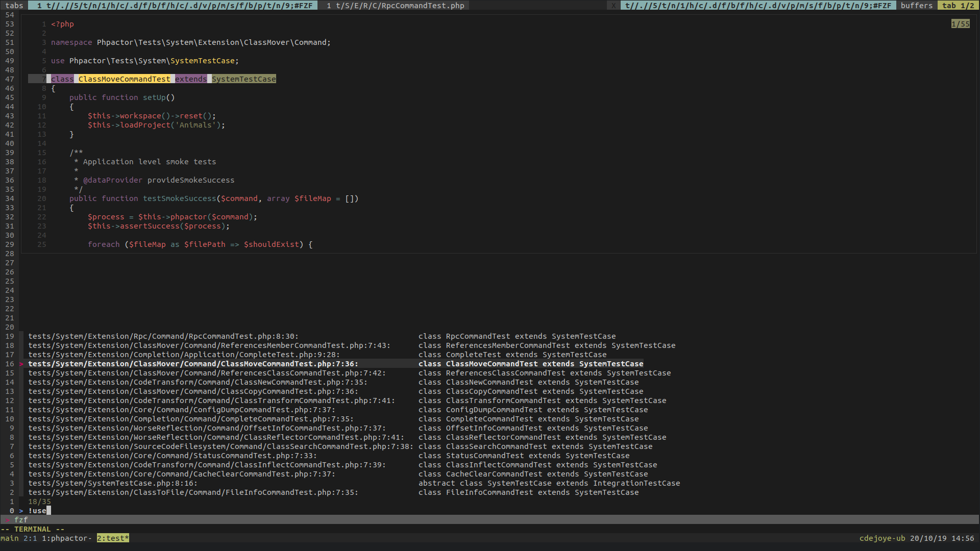Click ClassMoveCommandTest class name in preview
This screenshot has height=551, width=980.
click(x=124, y=79)
